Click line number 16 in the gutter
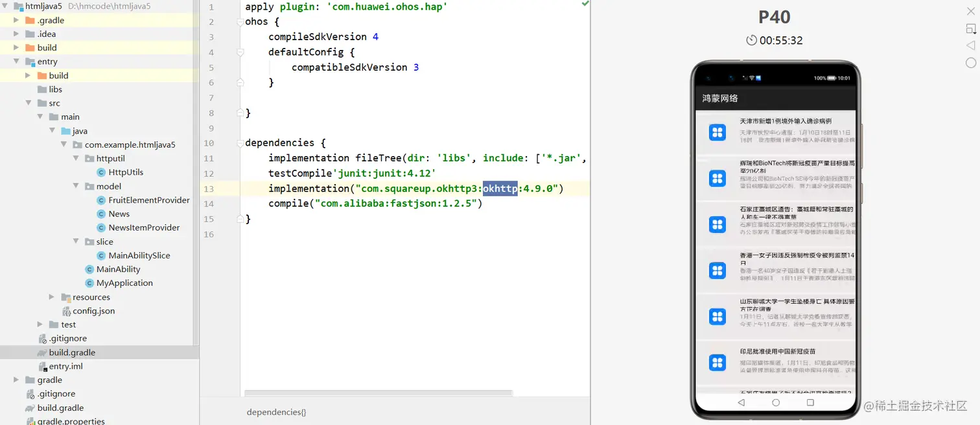The image size is (980, 425). (x=208, y=234)
